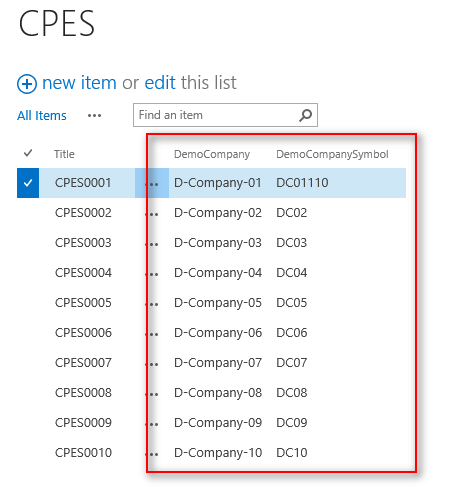This screenshot has width=466, height=487.
Task: Uncheck the CPES0001 row checkbox
Action: (28, 183)
